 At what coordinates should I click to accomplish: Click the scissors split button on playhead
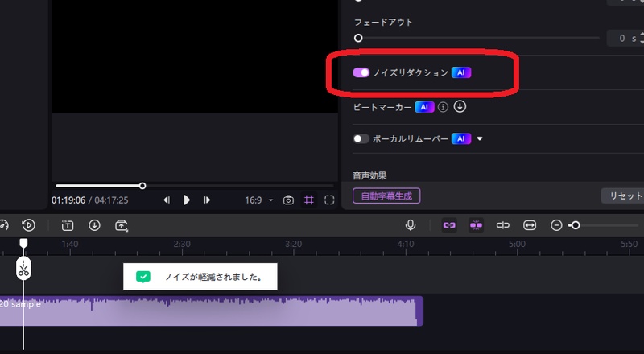pyautogui.click(x=23, y=269)
